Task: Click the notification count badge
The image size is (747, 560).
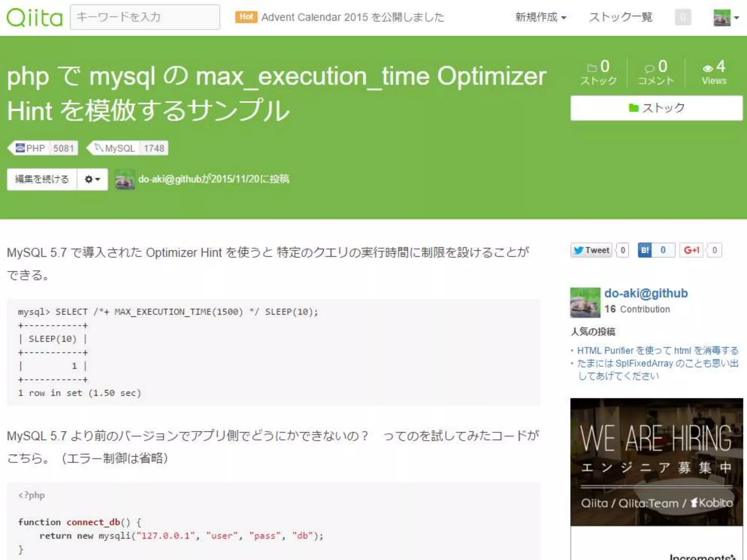Action: [683, 17]
